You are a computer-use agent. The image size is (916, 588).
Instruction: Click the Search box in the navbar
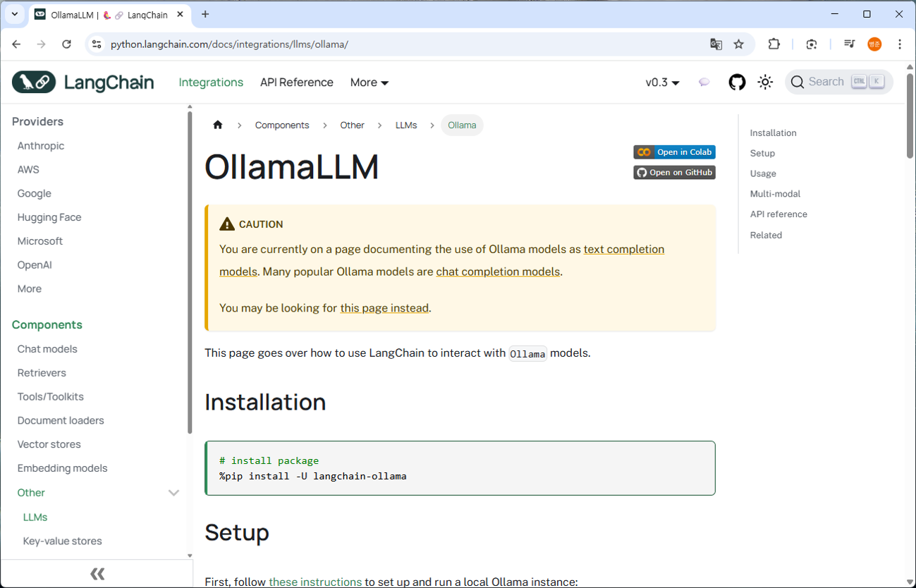(838, 82)
